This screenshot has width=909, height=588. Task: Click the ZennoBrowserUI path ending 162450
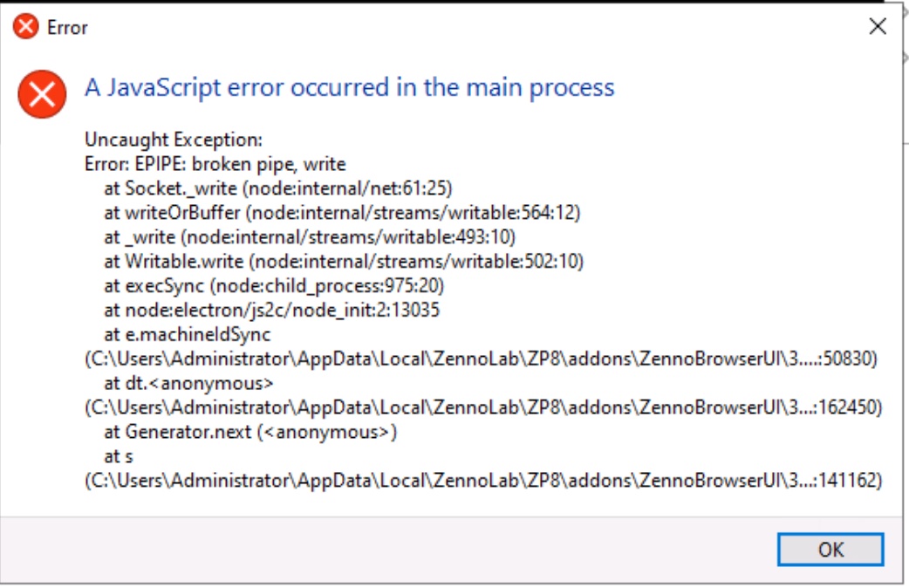483,407
